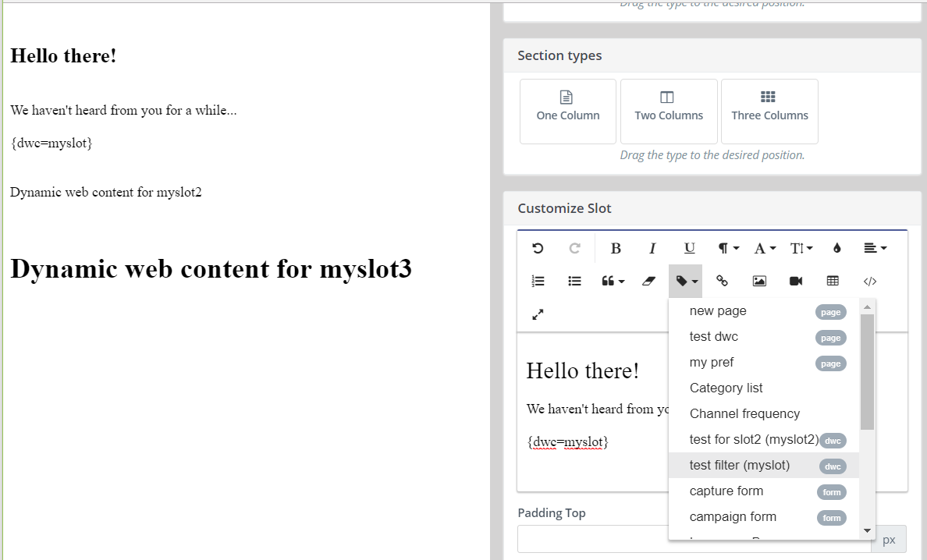The width and height of the screenshot is (927, 560).
Task: Select 'test filter (myslot)' from token list
Action: pos(740,466)
